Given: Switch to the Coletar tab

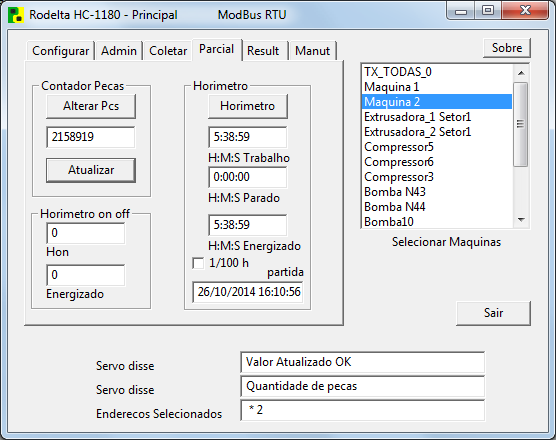Looking at the screenshot, I should click(168, 51).
